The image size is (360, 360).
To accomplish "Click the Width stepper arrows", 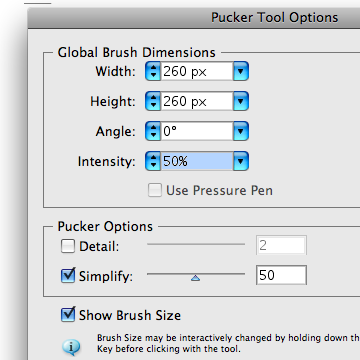I will 153,71.
